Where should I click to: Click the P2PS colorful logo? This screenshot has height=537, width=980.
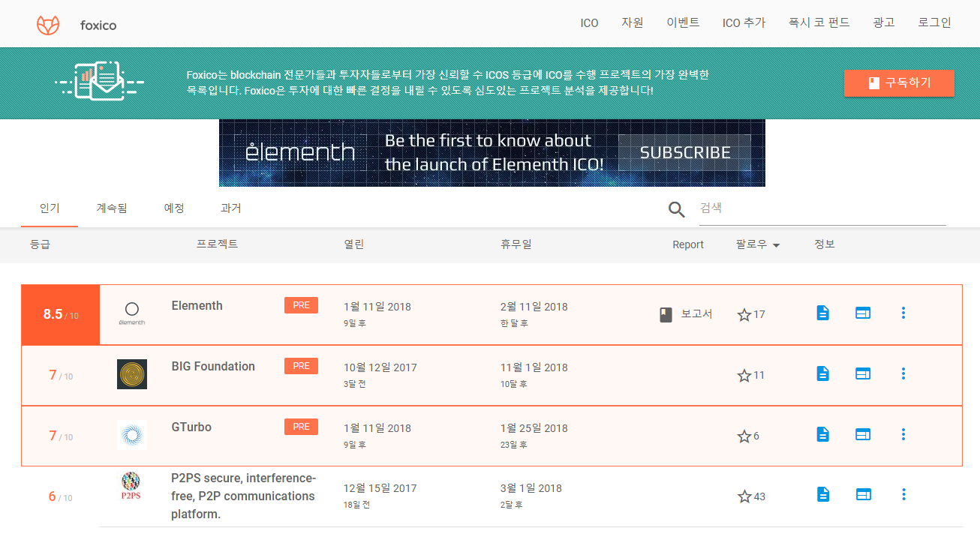(131, 487)
